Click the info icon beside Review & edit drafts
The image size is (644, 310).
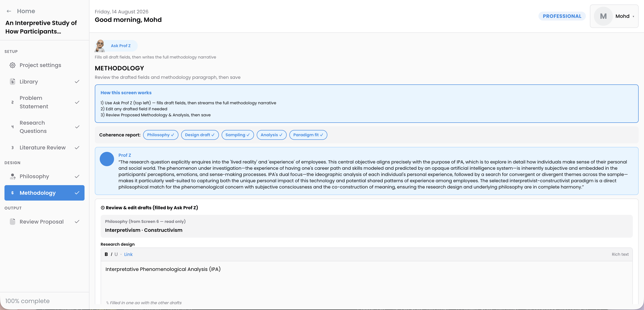102,208
